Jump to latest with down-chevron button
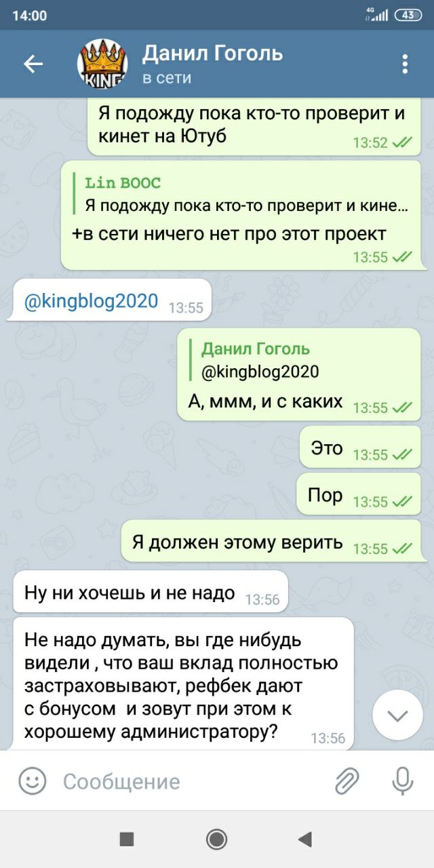The width and height of the screenshot is (434, 868). coord(397,715)
